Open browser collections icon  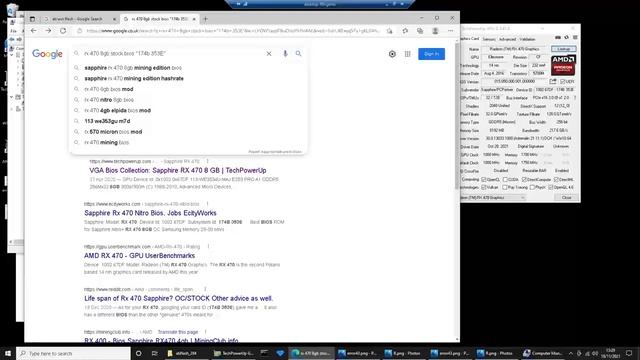420,31
